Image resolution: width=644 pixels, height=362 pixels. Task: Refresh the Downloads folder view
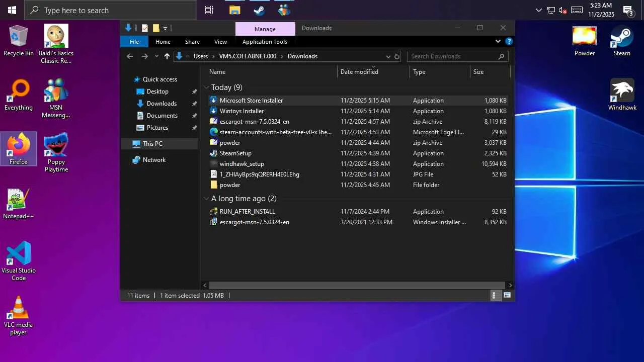click(397, 56)
